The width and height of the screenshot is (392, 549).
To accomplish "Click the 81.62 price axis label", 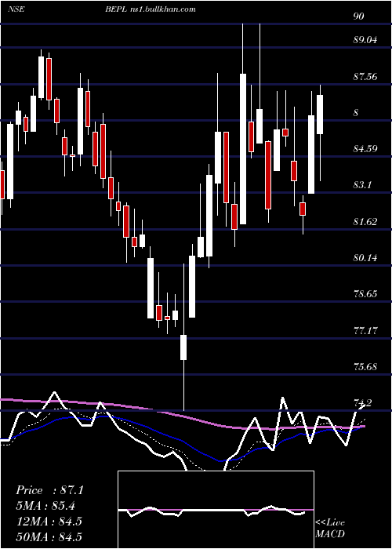I will point(365,222).
